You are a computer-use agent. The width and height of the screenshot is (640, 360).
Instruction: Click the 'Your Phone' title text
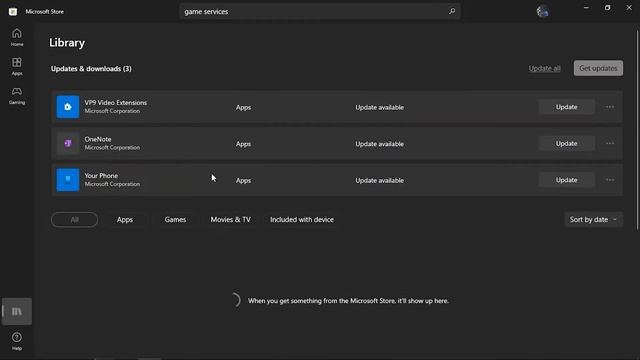pyautogui.click(x=101, y=176)
